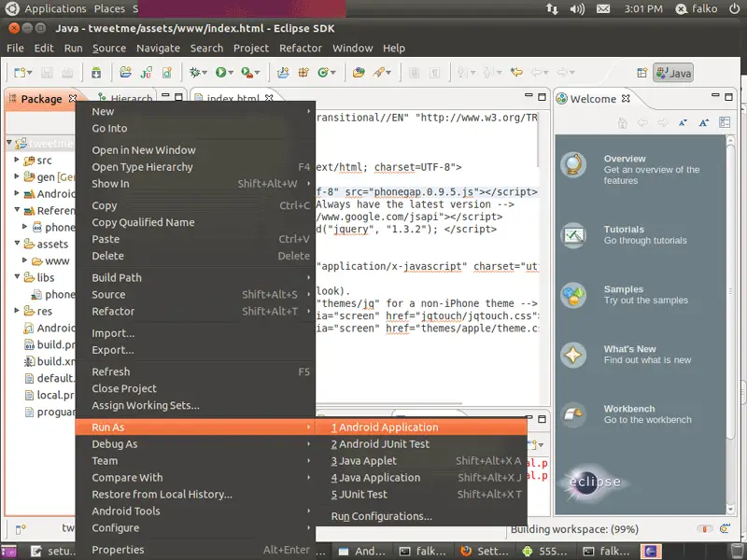Screen dimensions: 747x560
Task: Switch to the Welcome tab
Action: click(594, 99)
